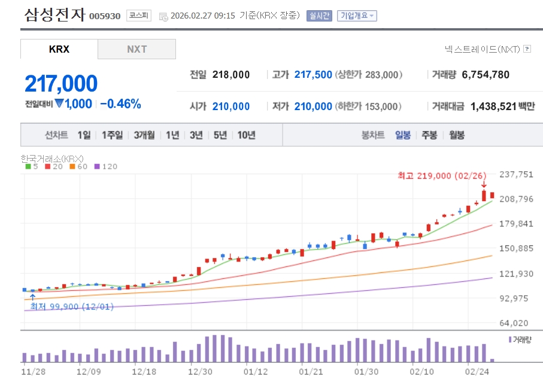Click the 삼성전자 stock name heading

pyautogui.click(x=55, y=15)
